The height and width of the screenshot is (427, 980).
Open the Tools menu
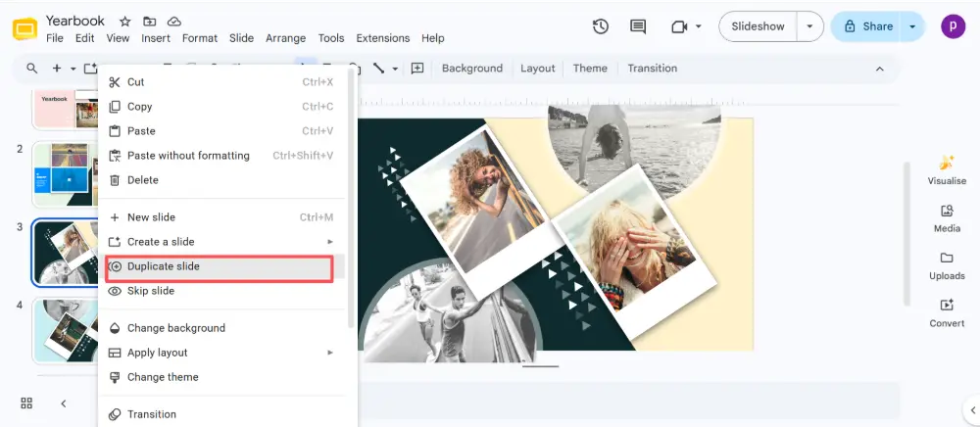pyautogui.click(x=331, y=38)
